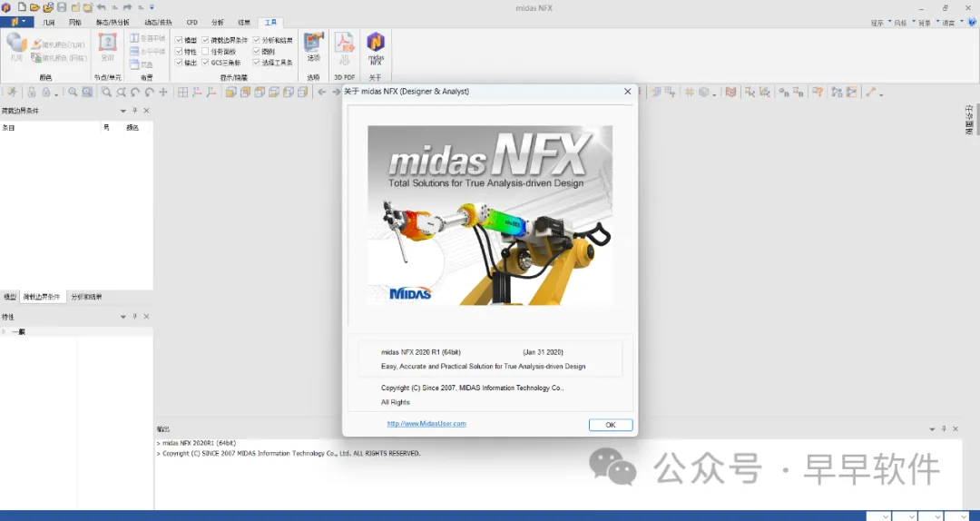Open 选项 options icon in the ribbon
This screenshot has width=980, height=521.
313,47
